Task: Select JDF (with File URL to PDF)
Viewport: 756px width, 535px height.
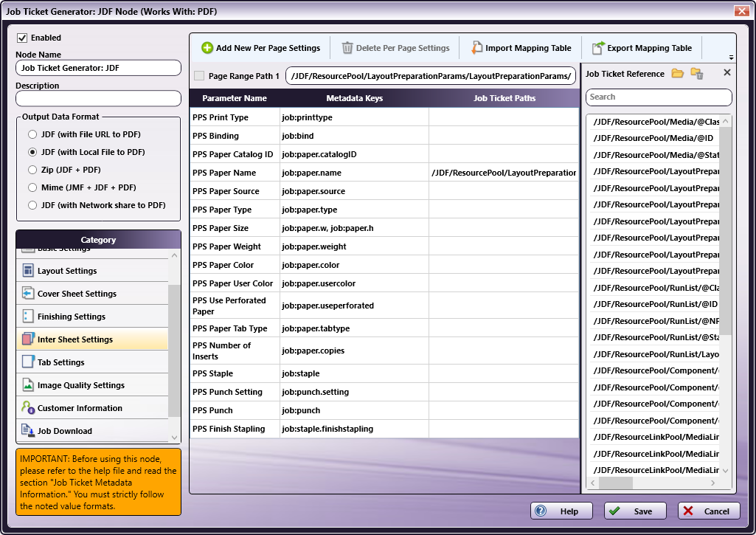Action: (x=32, y=134)
